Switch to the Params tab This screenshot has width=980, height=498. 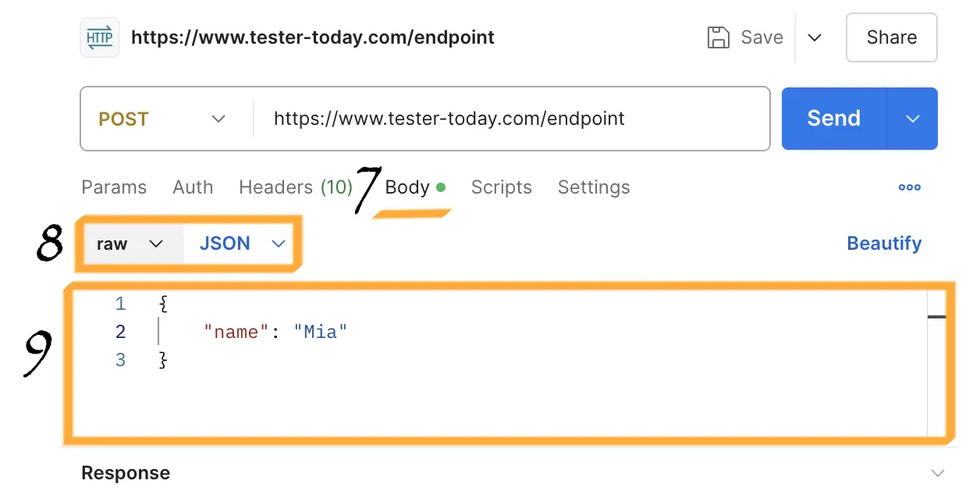click(x=114, y=187)
